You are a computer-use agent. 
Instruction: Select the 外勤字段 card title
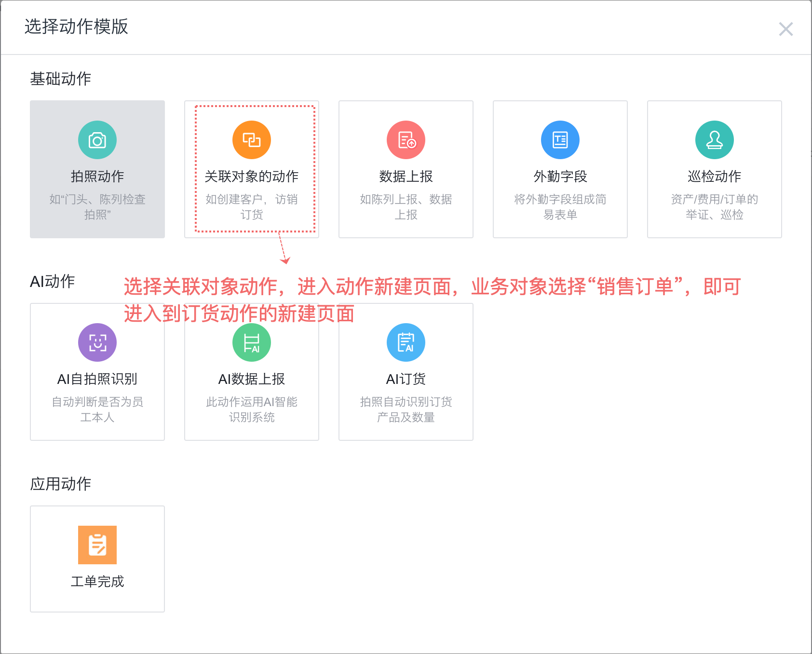pyautogui.click(x=560, y=177)
